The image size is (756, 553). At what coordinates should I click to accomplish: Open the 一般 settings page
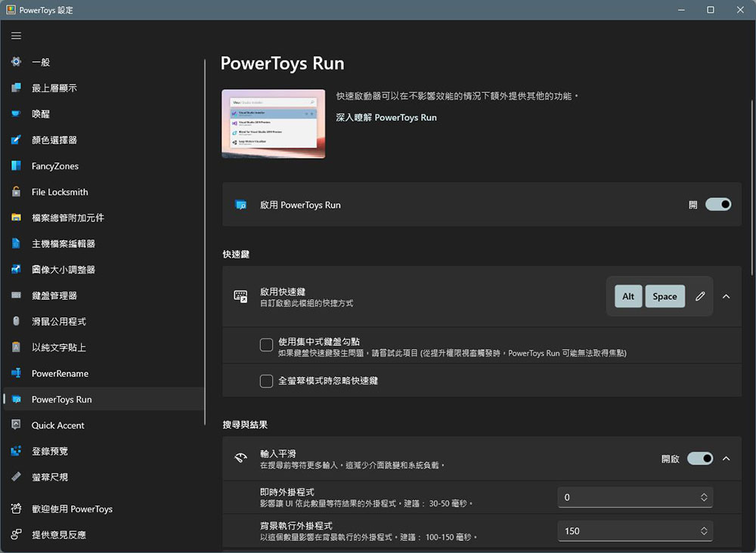41,62
